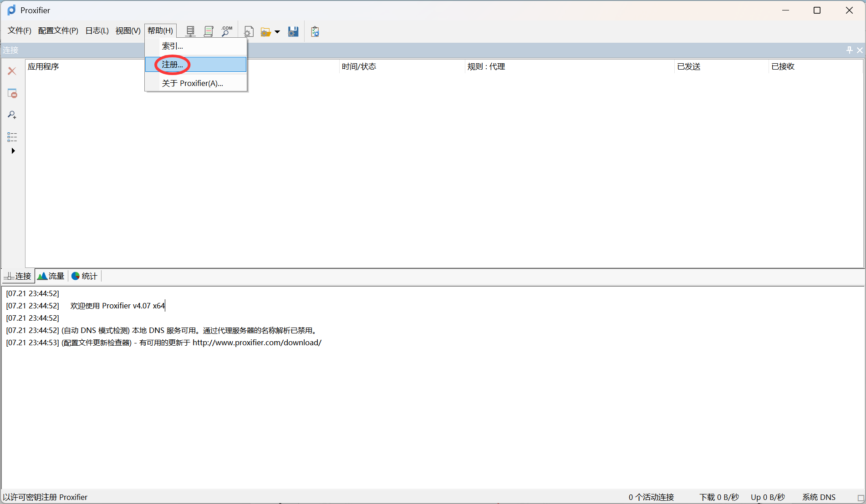Close the 帮助(H) menu

(160, 30)
